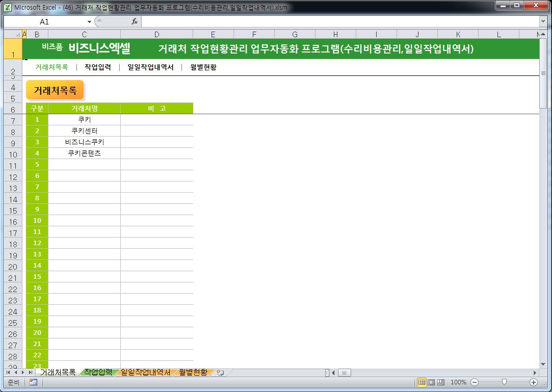Click the zoom slider handle
552x392 pixels.
point(504,382)
